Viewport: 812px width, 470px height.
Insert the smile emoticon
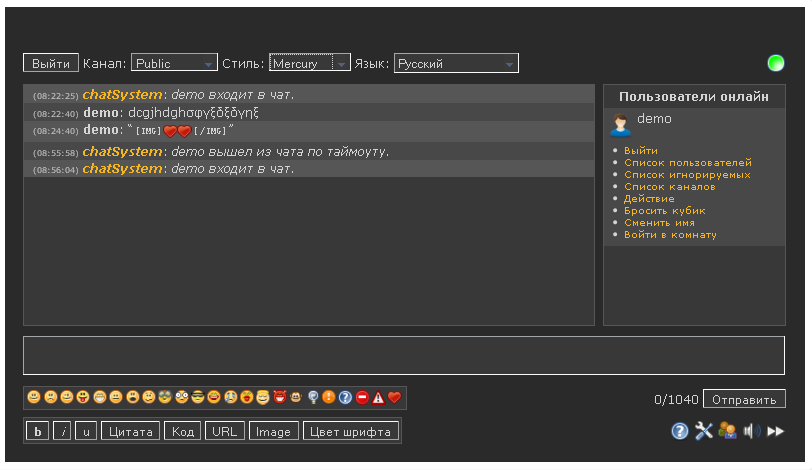34,397
